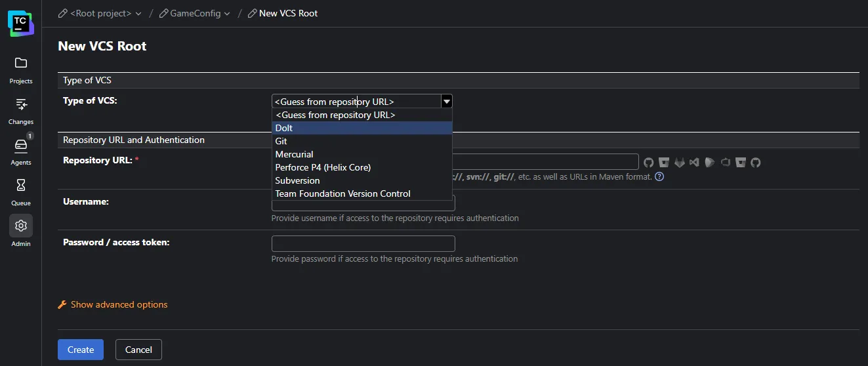Click the GitHub icon nearest the Repository URL field
868x366 pixels.
[x=649, y=163]
